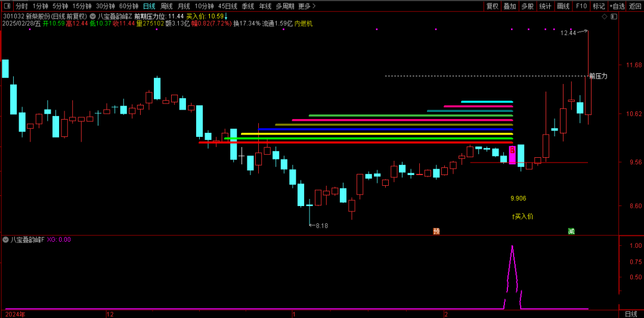The width and height of the screenshot is (644, 318).
Task: Toggle the side panel icon at top-left
Action: coord(7,6)
